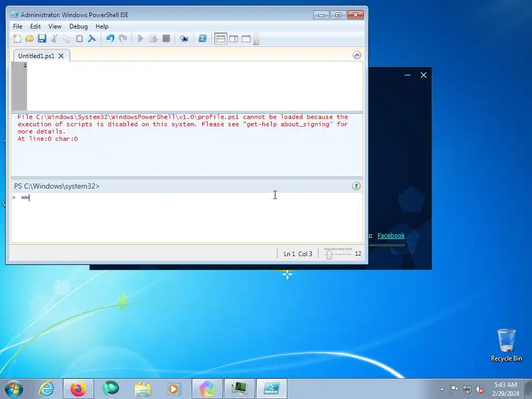This screenshot has width=532, height=399.
Task: Show hidden tray icons arrow
Action: pos(442,389)
